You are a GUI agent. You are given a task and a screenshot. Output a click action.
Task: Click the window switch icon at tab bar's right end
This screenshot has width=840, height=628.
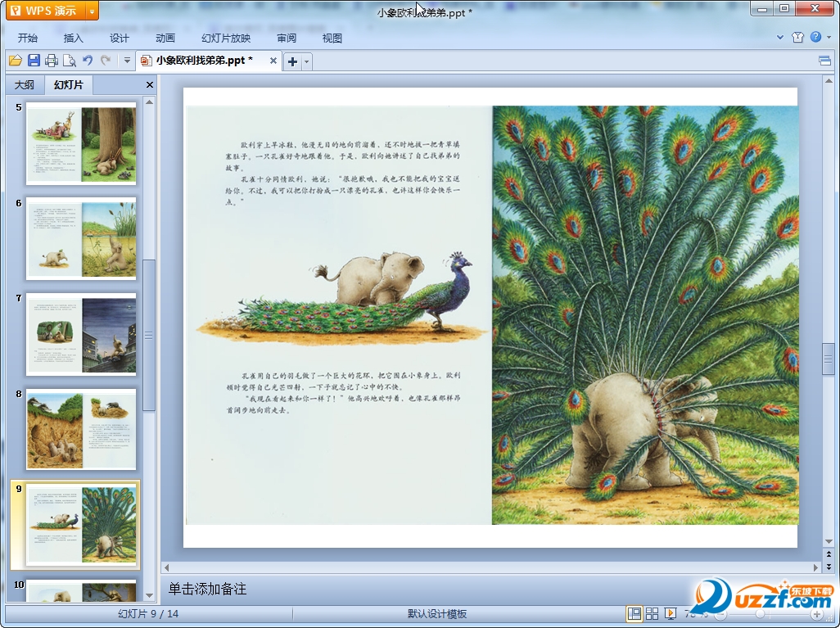click(825, 61)
